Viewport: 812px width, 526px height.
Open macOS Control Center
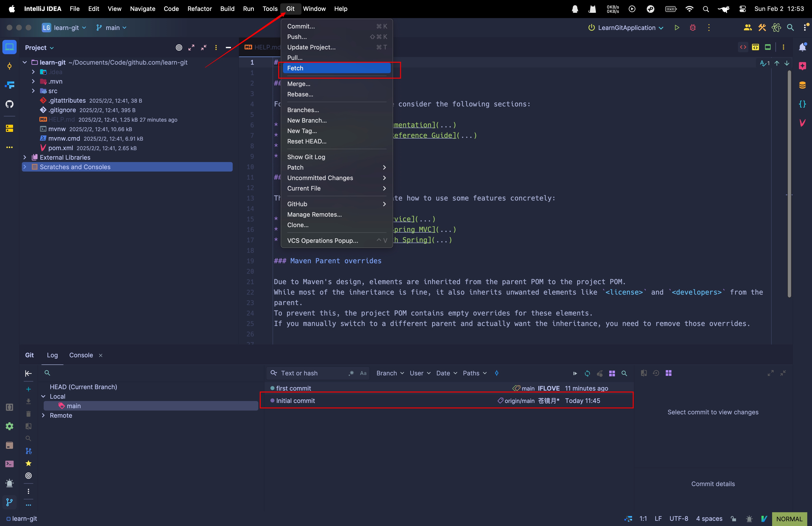[742, 9]
